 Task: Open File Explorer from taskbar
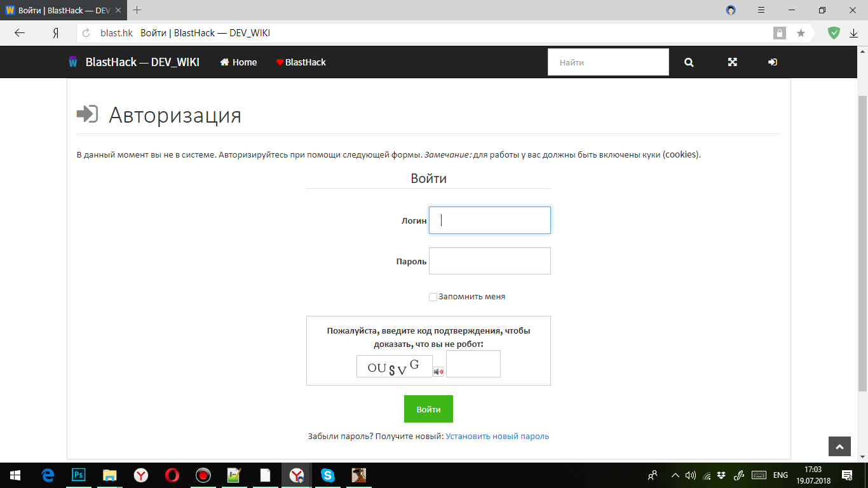tap(110, 475)
